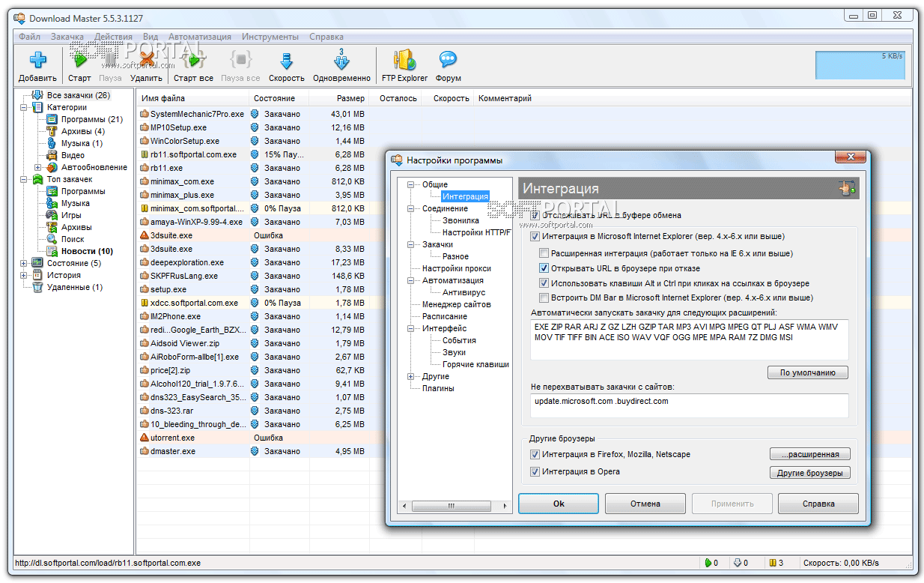This screenshot has height=583, width=924.
Task: Confirm settings with the Ok button
Action: tap(559, 504)
